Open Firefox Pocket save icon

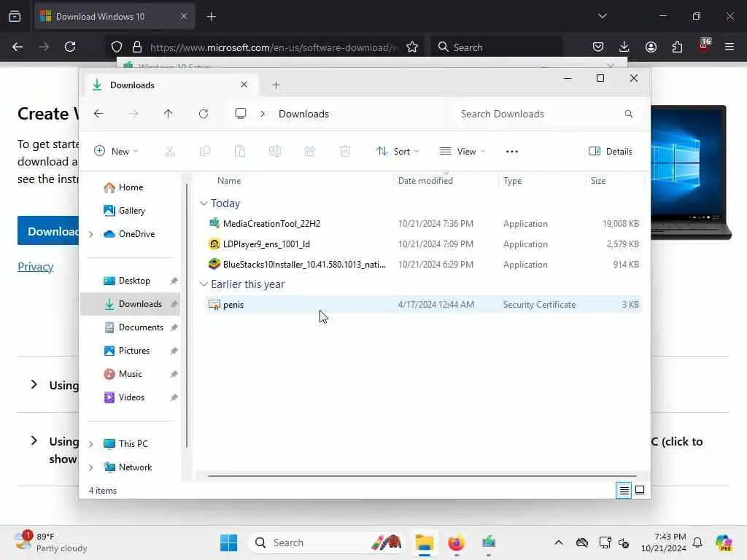coord(598,47)
